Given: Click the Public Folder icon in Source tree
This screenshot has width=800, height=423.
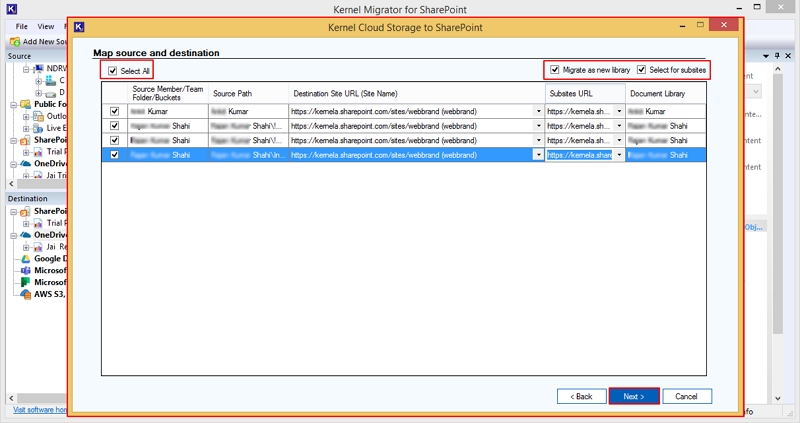Looking at the screenshot, I should point(26,105).
